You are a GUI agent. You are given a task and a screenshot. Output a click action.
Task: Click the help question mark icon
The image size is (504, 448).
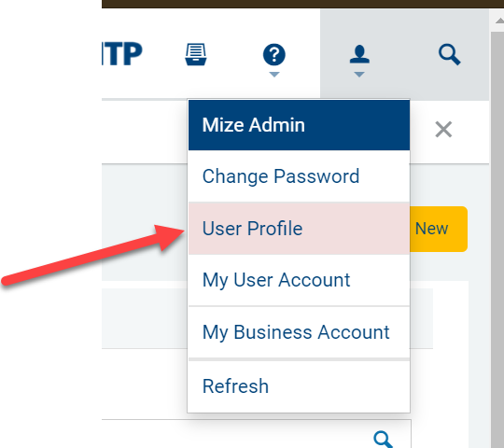coord(273,55)
